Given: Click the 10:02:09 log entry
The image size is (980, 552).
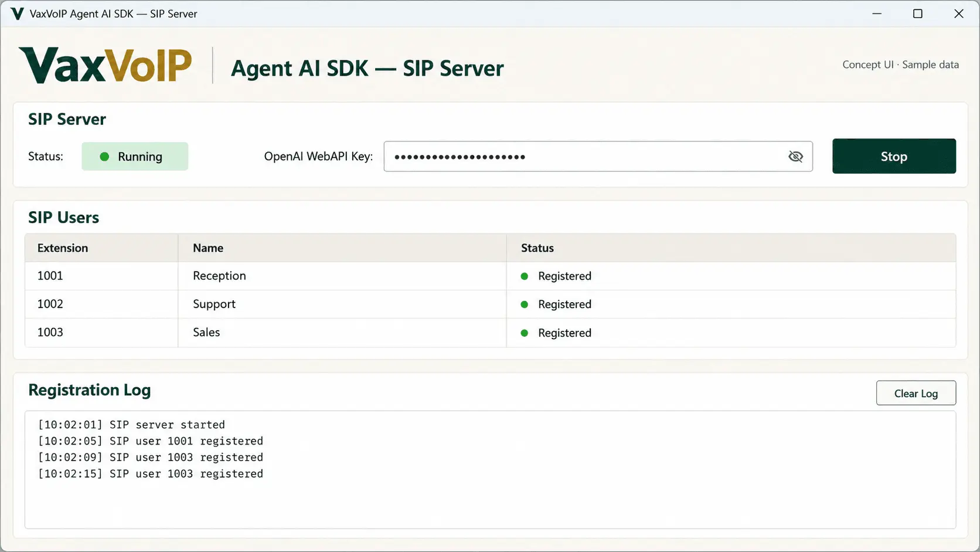Looking at the screenshot, I should pyautogui.click(x=151, y=458).
